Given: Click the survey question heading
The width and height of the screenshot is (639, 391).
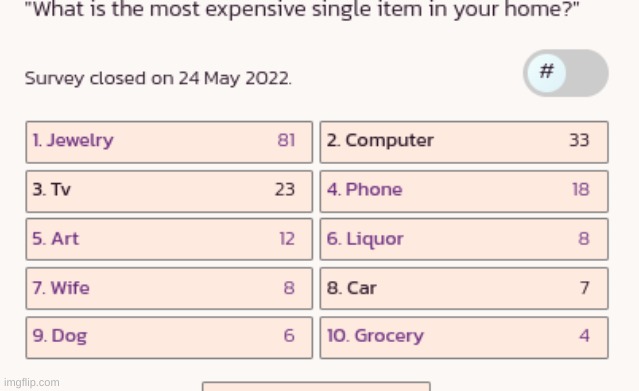Looking at the screenshot, I should [302, 9].
